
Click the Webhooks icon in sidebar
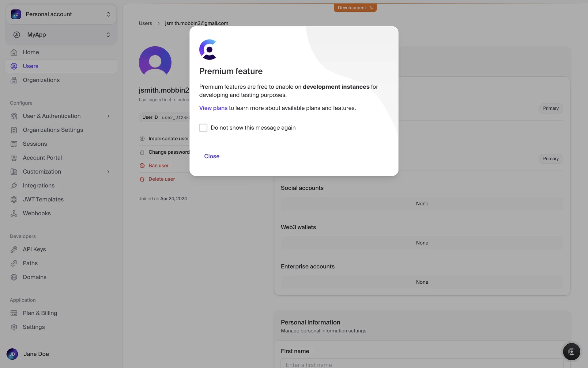click(x=14, y=213)
